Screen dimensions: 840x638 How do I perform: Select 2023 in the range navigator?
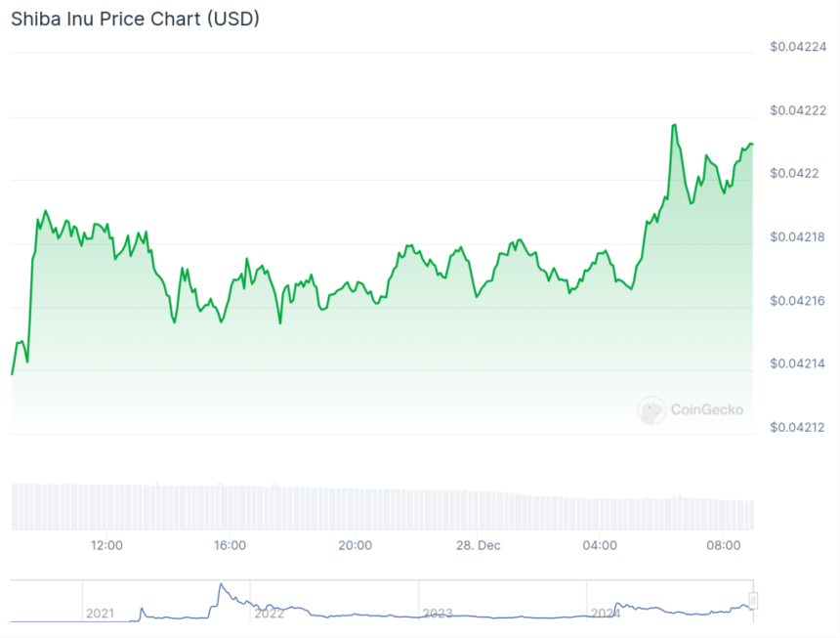pos(438,614)
